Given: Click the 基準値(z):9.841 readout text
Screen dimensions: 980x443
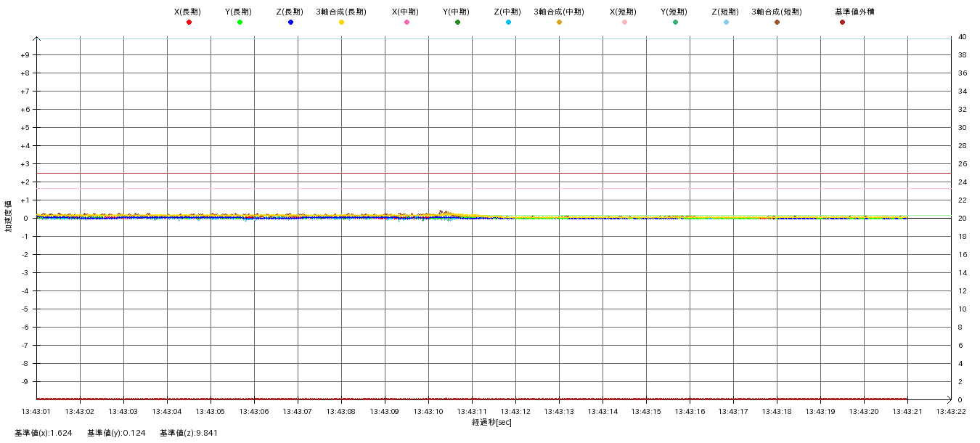Looking at the screenshot, I should 189,433.
